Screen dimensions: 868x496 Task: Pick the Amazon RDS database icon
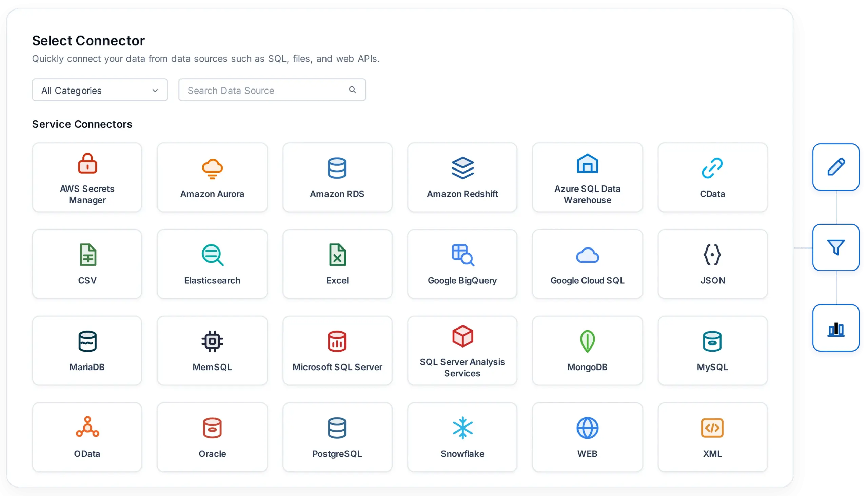point(337,168)
